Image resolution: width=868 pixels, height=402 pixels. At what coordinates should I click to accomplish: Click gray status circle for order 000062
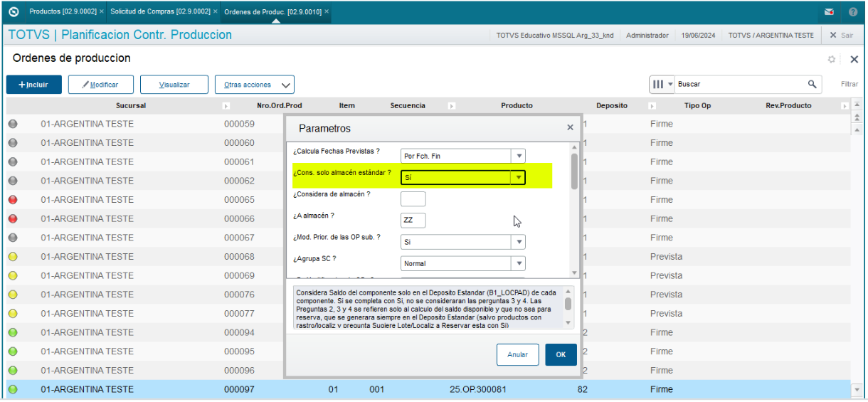click(13, 181)
